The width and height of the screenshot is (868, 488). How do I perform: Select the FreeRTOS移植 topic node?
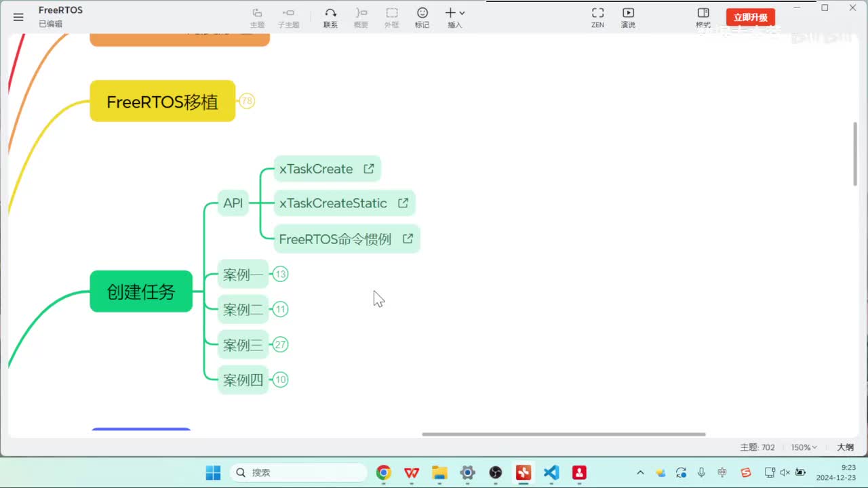click(x=163, y=101)
